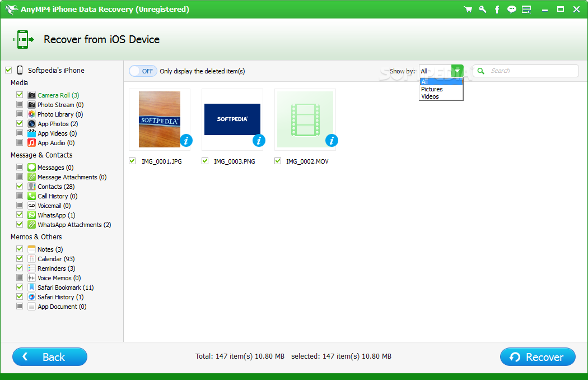Click the App Photos icon

tap(31, 123)
